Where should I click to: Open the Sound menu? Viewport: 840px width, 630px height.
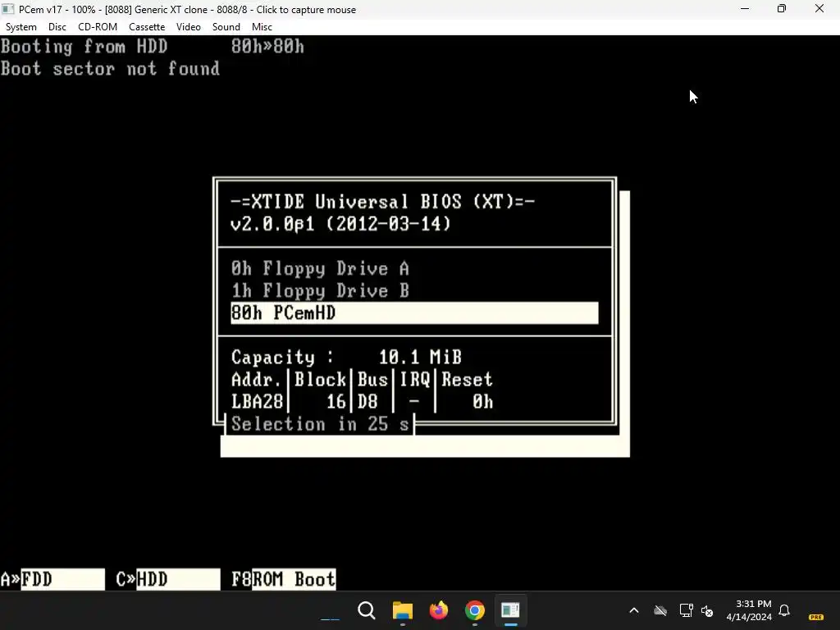tap(226, 27)
